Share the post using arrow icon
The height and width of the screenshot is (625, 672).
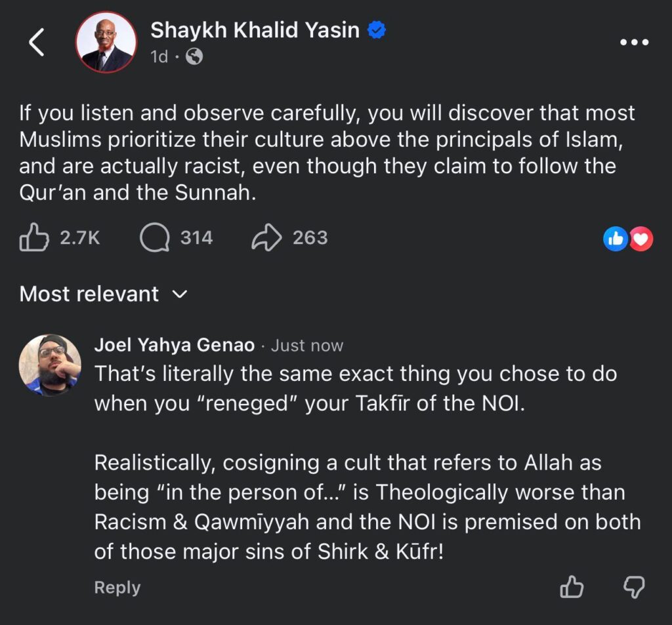[x=266, y=237]
